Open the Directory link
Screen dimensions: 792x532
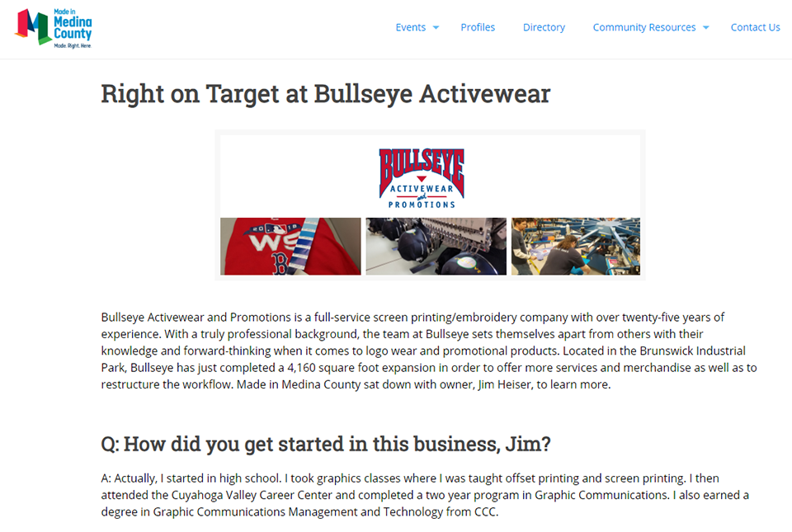tap(544, 27)
